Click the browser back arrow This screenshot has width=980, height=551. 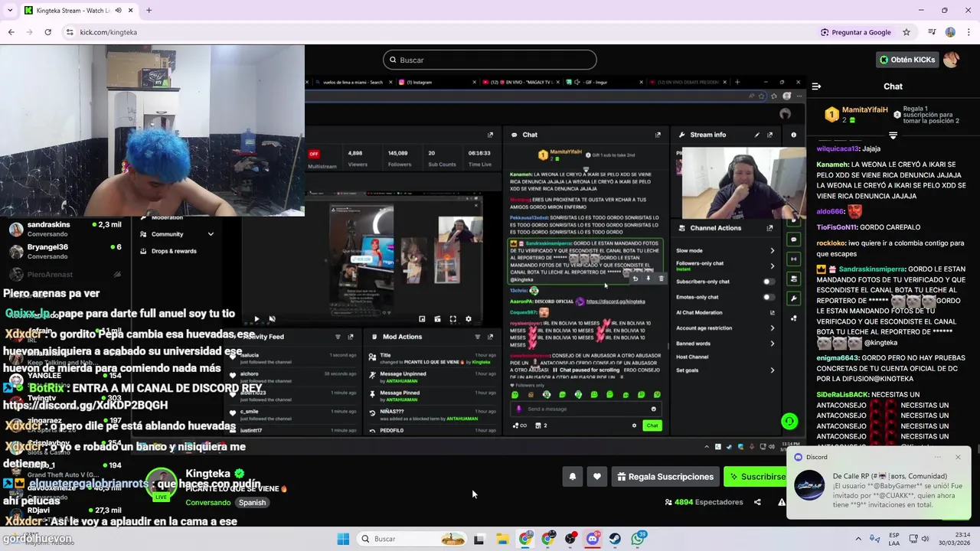[x=11, y=32]
